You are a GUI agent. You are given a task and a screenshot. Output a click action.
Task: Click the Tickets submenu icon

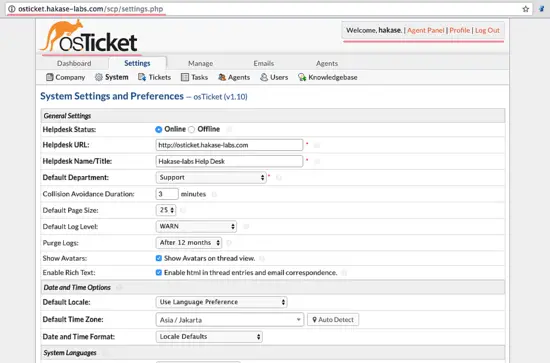click(142, 77)
